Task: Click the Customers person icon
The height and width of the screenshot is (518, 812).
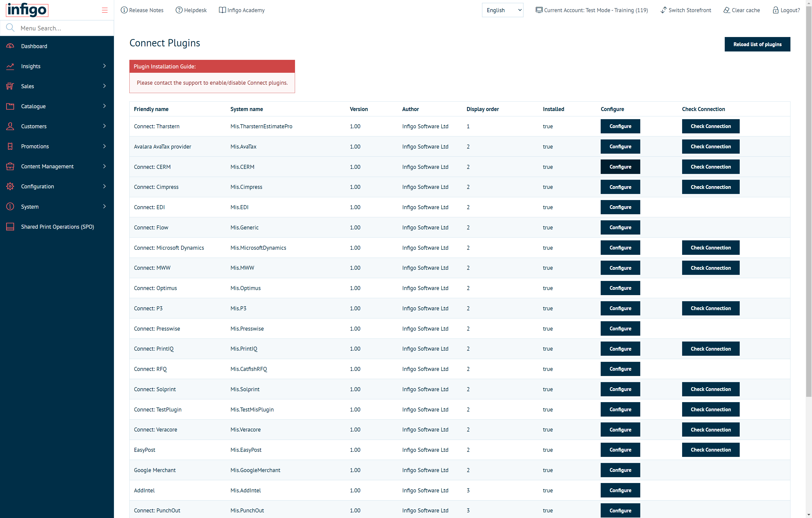Action: (x=10, y=126)
